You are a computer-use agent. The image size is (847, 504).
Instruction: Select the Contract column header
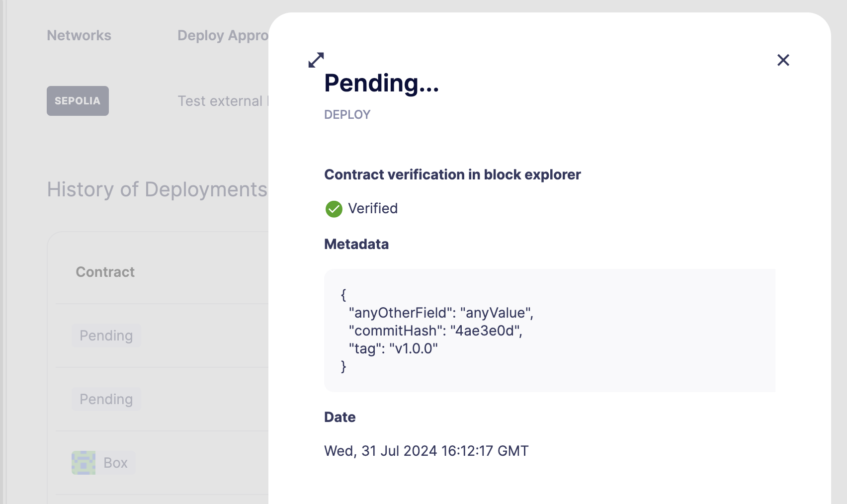[105, 272]
